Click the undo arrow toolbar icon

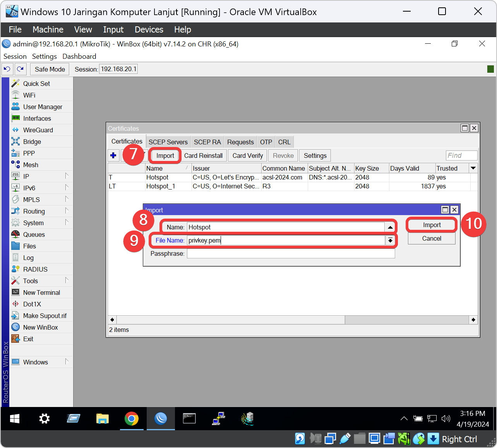pyautogui.click(x=7, y=69)
